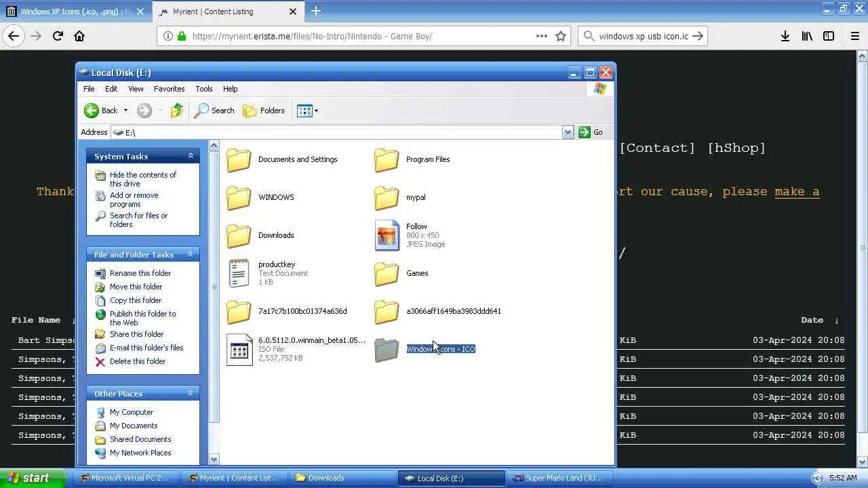Select the Downloads folder icon in Explorer
The height and width of the screenshot is (488, 868).
click(x=239, y=236)
